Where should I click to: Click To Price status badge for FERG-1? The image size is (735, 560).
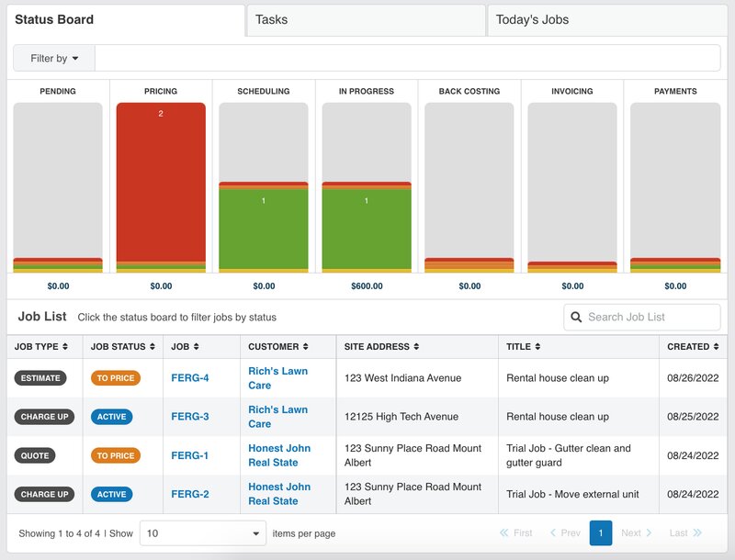click(116, 455)
